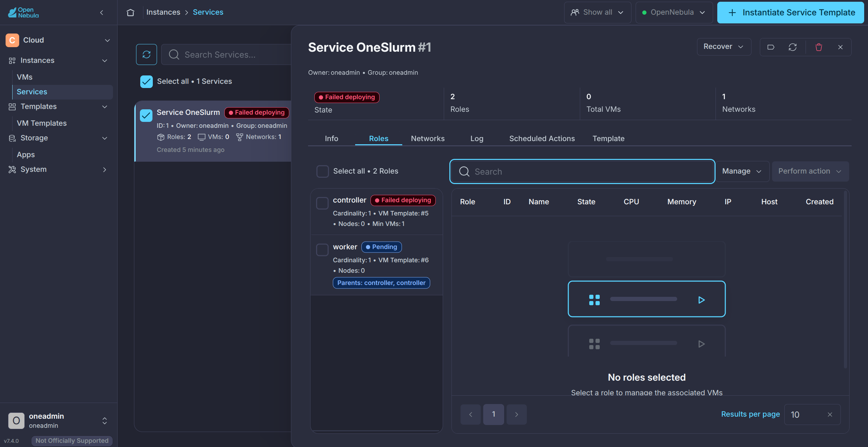Click the OpenNebula logo
The width and height of the screenshot is (868, 447).
[x=23, y=13]
